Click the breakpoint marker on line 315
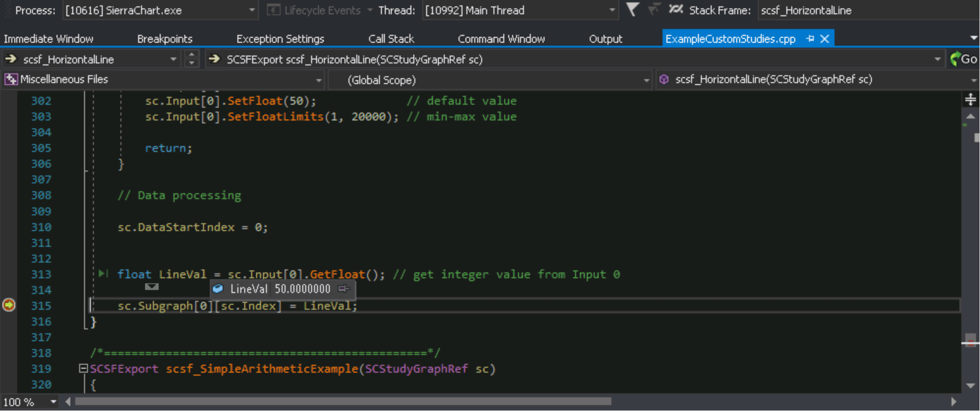This screenshot has width=980, height=411. [9, 305]
